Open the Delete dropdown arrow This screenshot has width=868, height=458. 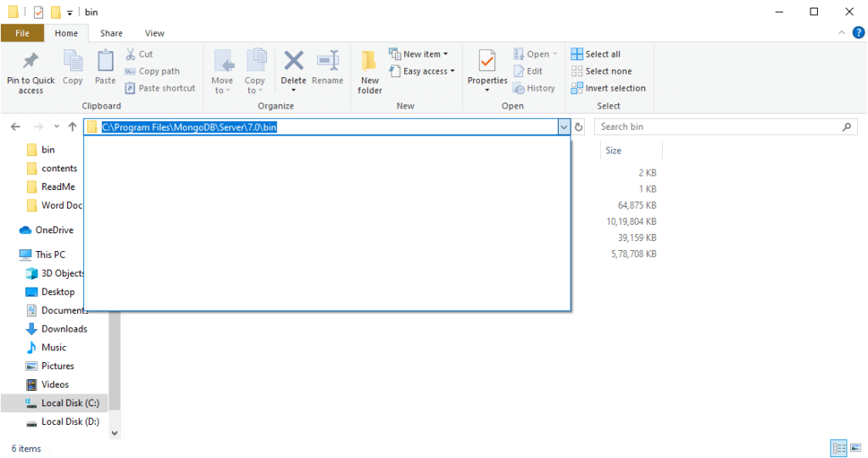click(293, 90)
